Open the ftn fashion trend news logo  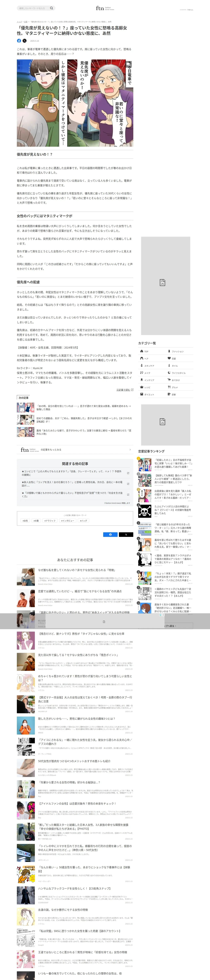[105, 8]
